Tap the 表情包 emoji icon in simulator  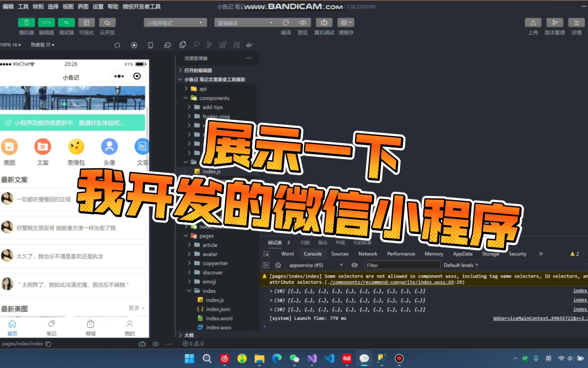[76, 147]
